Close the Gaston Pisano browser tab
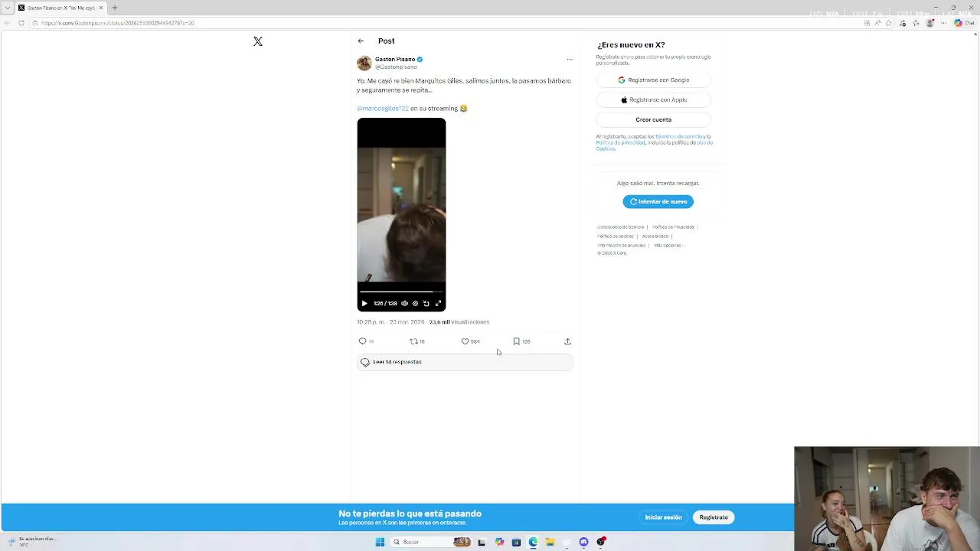The width and height of the screenshot is (980, 551). point(101,8)
